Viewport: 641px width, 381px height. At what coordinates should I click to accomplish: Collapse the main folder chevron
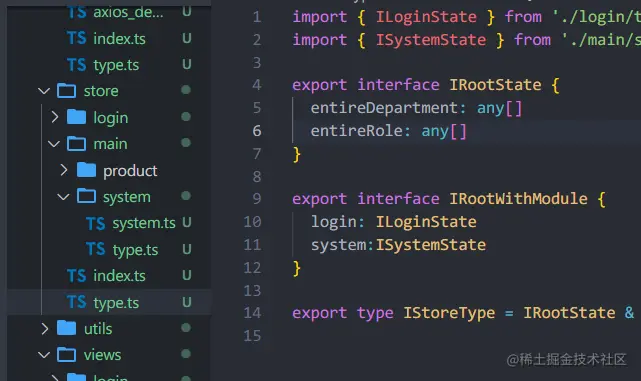[x=54, y=144]
